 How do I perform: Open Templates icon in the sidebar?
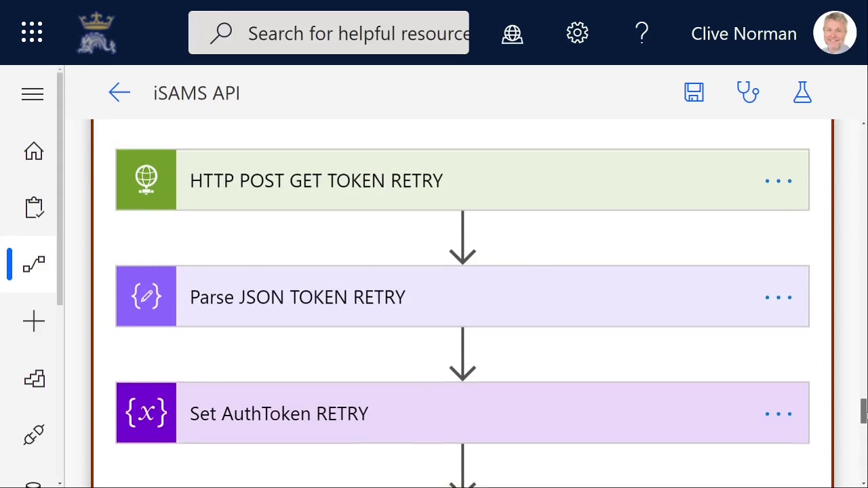(34, 378)
